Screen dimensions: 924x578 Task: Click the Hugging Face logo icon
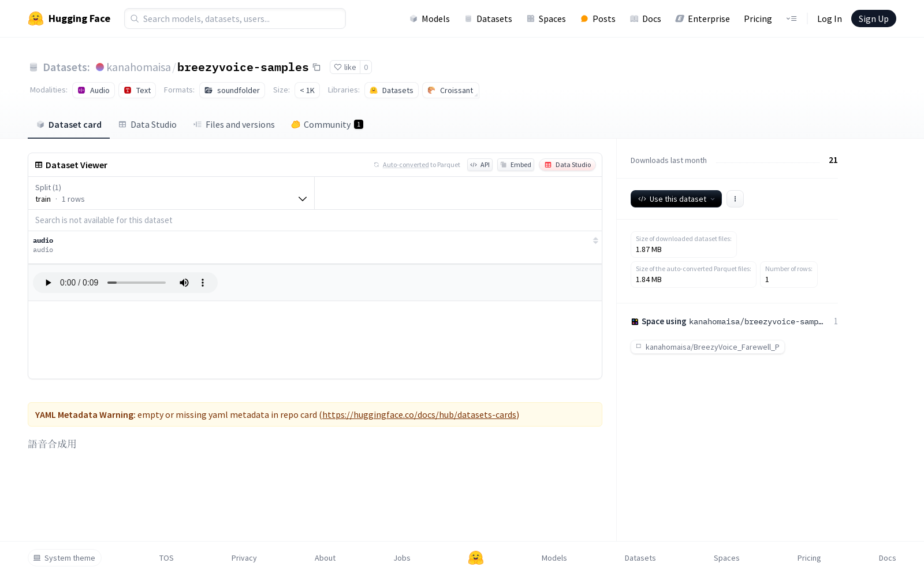point(36,18)
